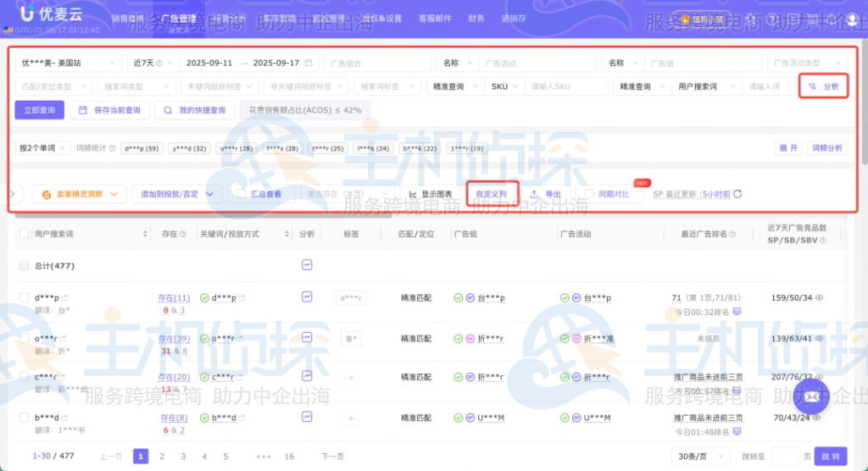868x471 pixels.
Task: Click the expand arrow at toolbar left edge
Action: click(14, 194)
